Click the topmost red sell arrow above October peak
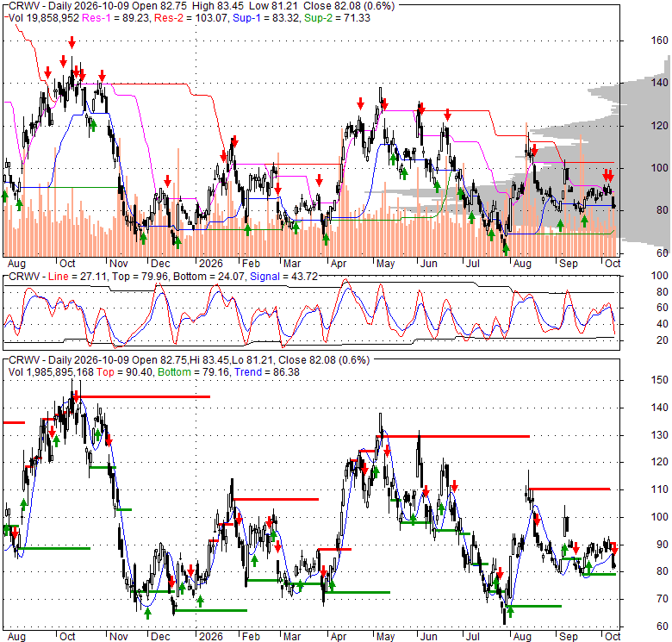This screenshot has width=672, height=642. [x=72, y=42]
